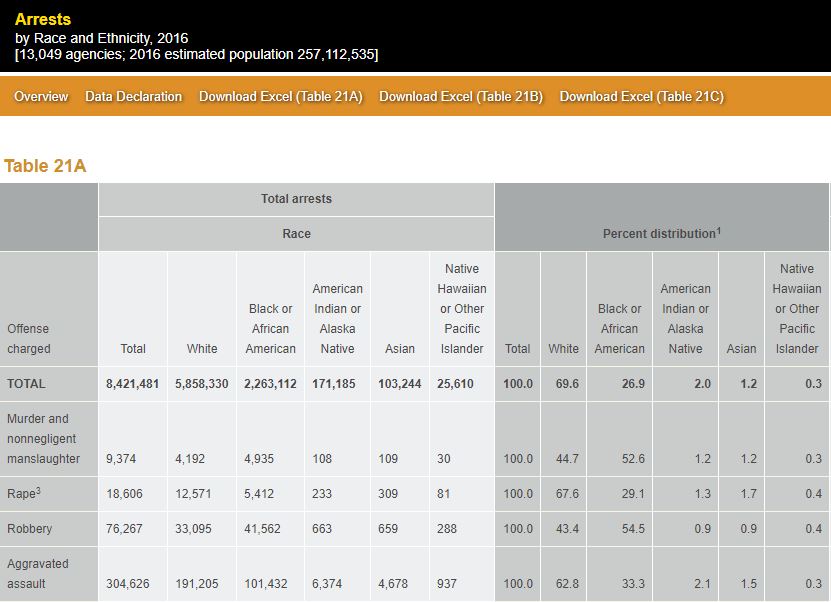Select the Percent distribution header

pos(661,234)
